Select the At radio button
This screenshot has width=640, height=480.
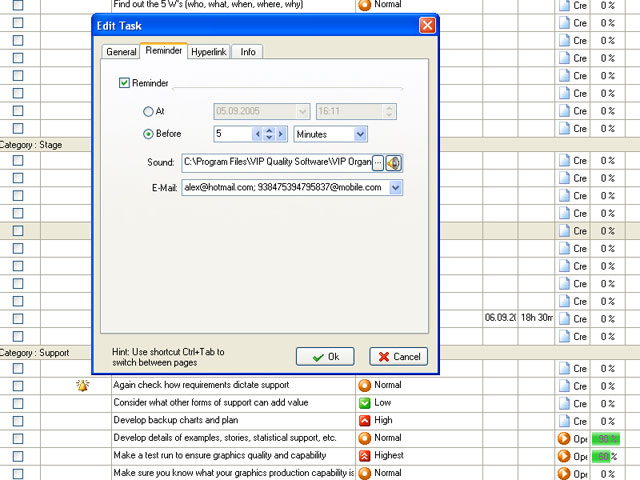click(149, 112)
